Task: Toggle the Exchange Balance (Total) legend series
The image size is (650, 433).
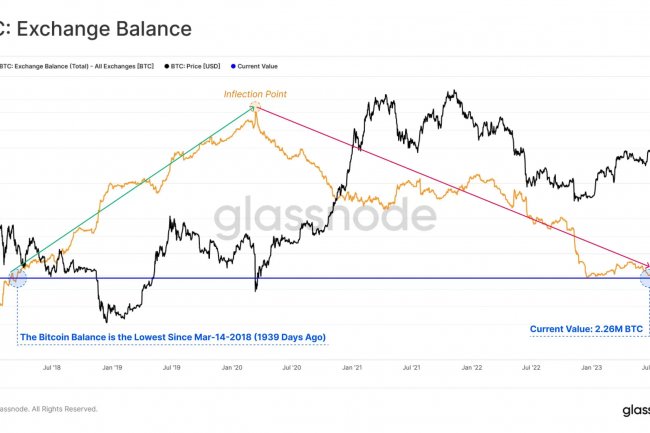Action: click(75, 66)
